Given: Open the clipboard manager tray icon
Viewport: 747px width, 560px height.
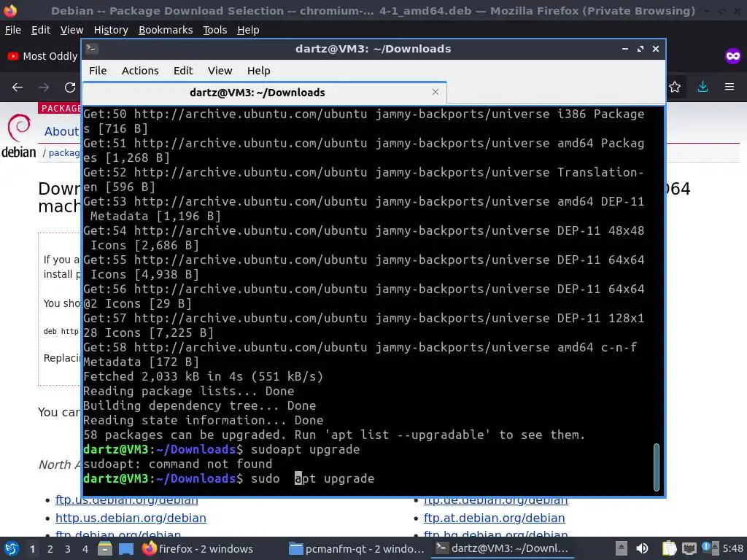Looking at the screenshot, I should (669, 548).
